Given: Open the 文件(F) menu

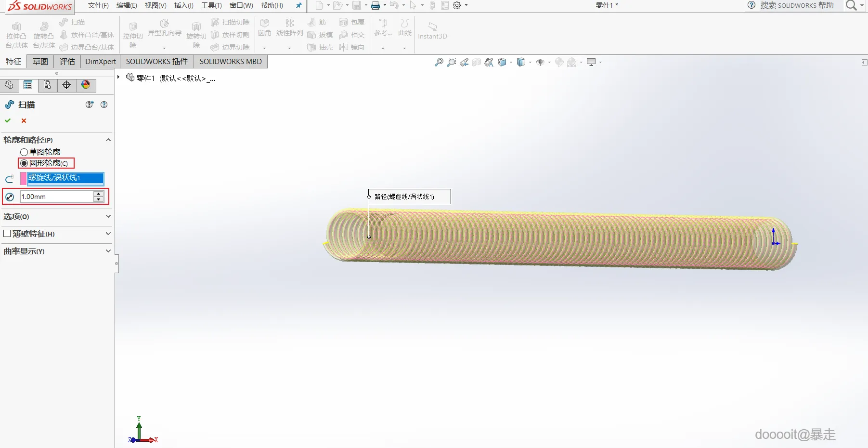Looking at the screenshot, I should [98, 5].
